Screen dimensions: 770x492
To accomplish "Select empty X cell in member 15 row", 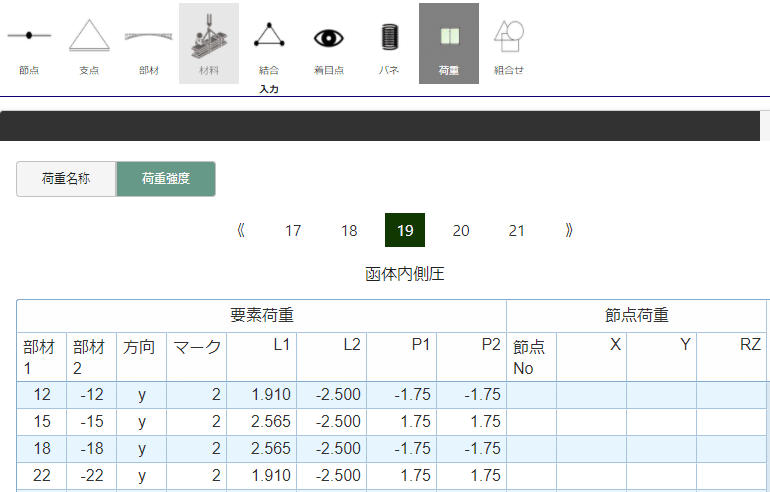I will pos(592,422).
